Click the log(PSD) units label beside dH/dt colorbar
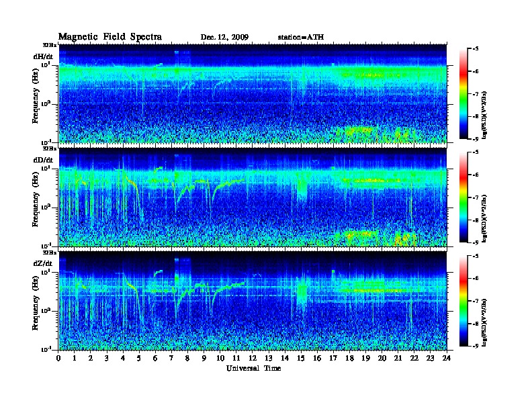 pyautogui.click(x=484, y=115)
